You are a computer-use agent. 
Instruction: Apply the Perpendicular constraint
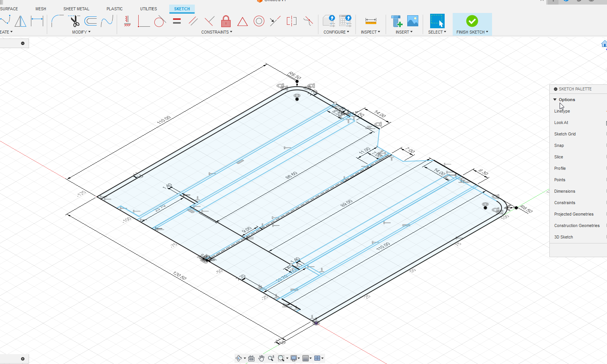pyautogui.click(x=209, y=21)
